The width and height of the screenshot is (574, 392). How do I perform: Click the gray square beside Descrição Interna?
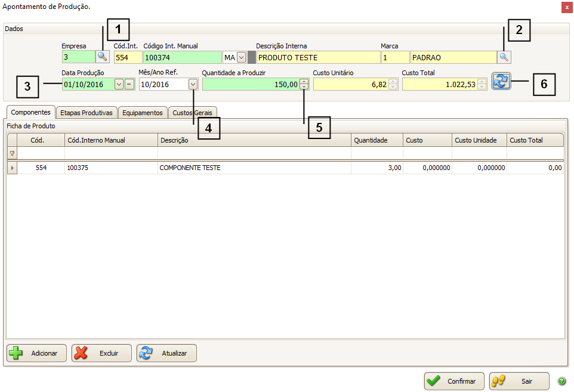coord(251,57)
